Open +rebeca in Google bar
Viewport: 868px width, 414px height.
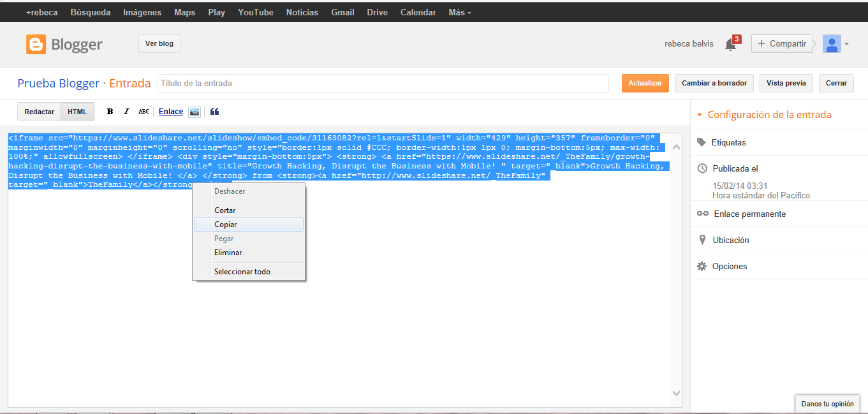point(42,12)
